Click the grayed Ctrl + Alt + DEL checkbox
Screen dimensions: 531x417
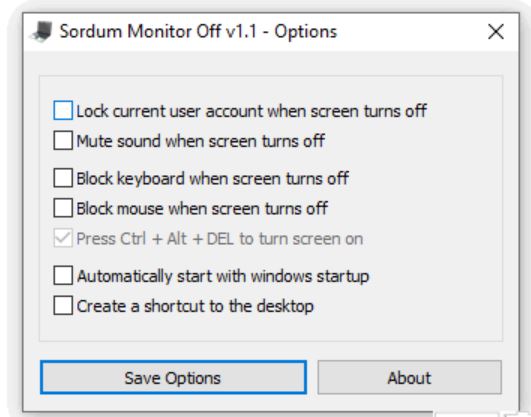[63, 238]
